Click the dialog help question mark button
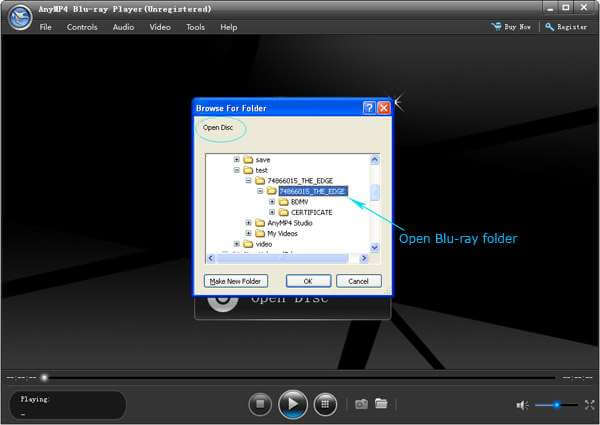The width and height of the screenshot is (600, 425). pos(369,108)
